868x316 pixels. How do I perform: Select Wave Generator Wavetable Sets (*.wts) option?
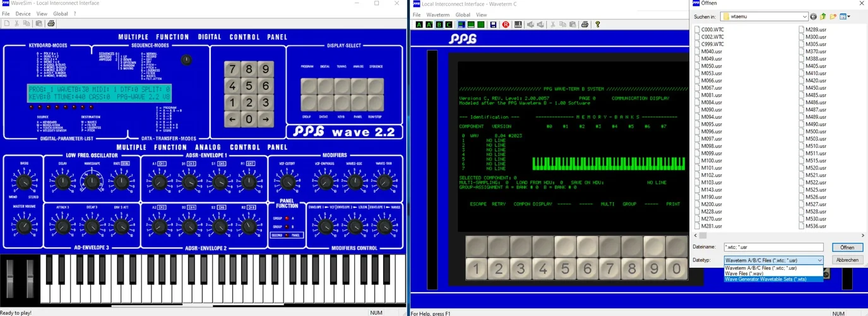click(773, 279)
